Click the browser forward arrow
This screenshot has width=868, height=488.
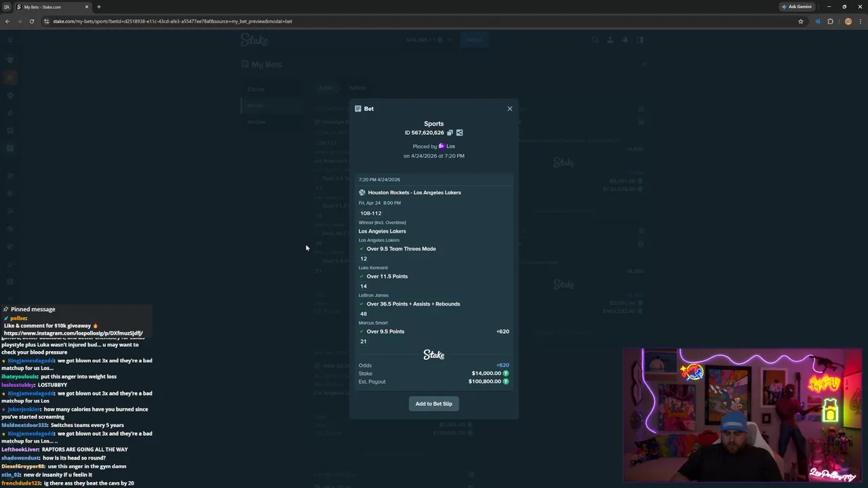click(20, 21)
